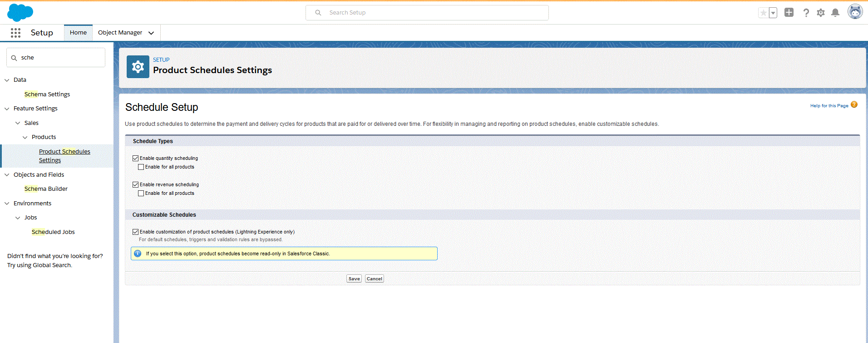Image resolution: width=868 pixels, height=343 pixels.
Task: Open the user profile avatar
Action: [x=855, y=12]
